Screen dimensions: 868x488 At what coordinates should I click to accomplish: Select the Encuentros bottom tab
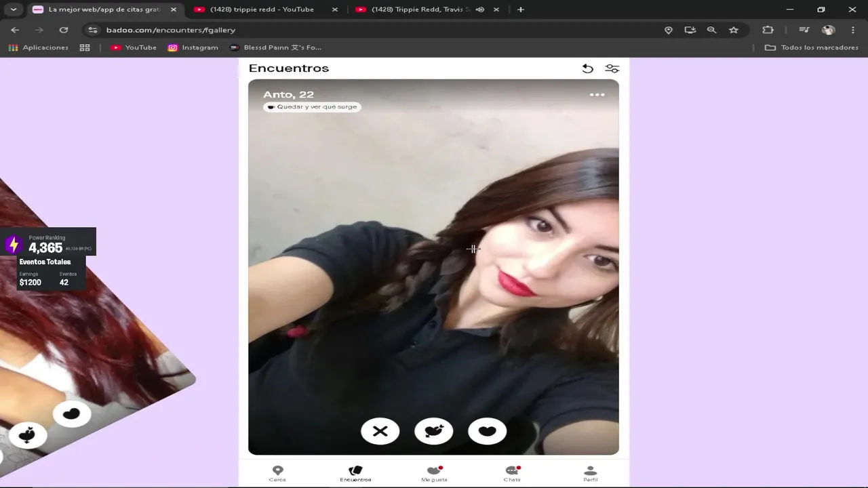(355, 473)
